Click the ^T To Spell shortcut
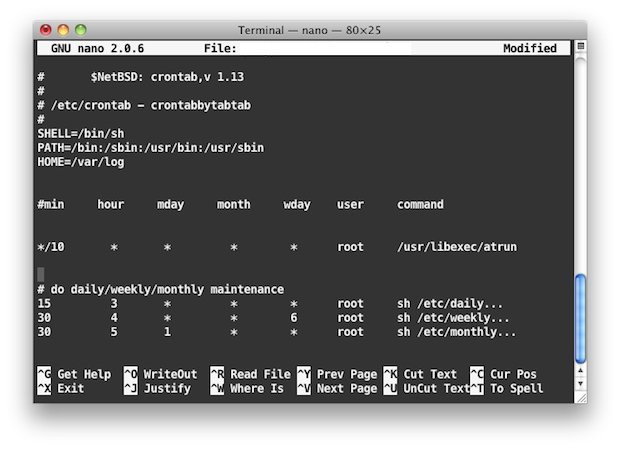The height and width of the screenshot is (449, 620). (507, 388)
